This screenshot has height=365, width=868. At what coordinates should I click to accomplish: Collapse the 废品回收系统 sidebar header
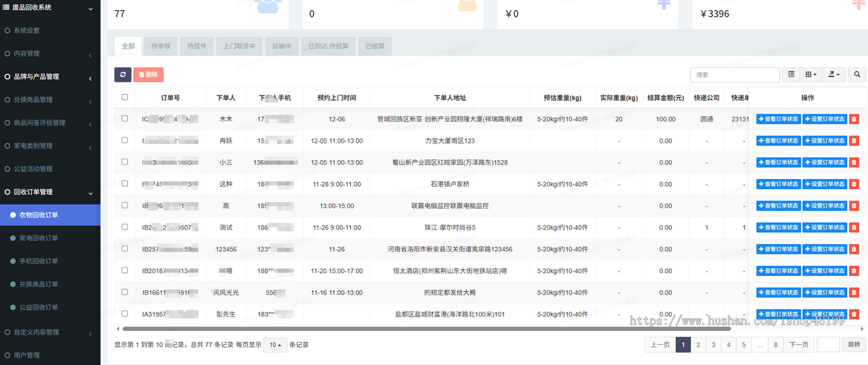click(50, 8)
